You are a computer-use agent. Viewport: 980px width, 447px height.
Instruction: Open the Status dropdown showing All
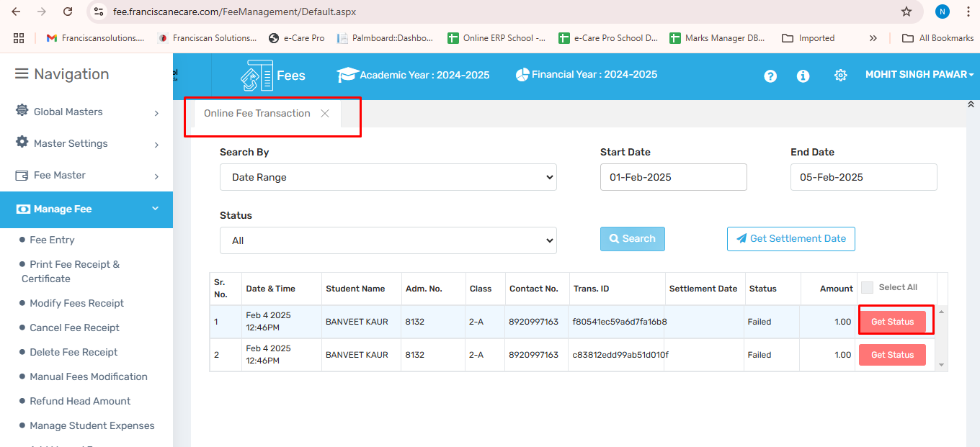pos(388,240)
